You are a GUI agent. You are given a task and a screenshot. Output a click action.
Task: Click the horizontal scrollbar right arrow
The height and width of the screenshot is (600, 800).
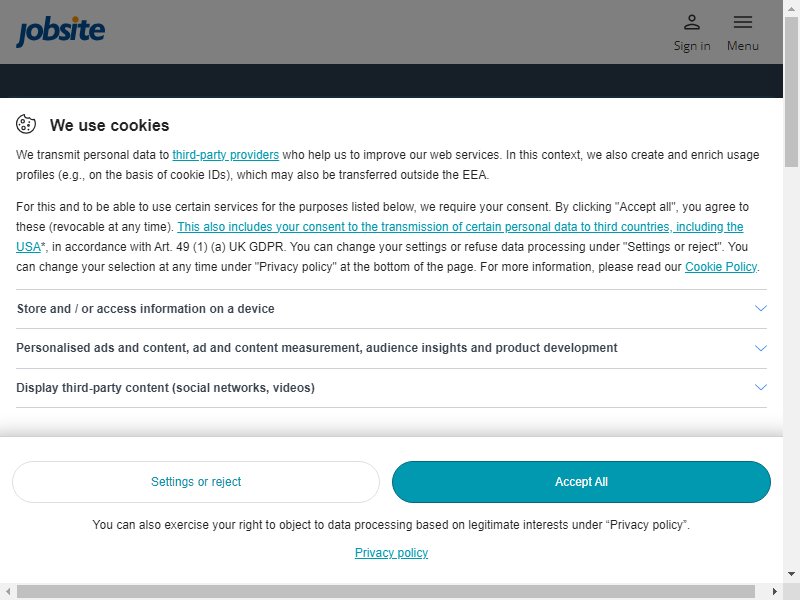774,591
